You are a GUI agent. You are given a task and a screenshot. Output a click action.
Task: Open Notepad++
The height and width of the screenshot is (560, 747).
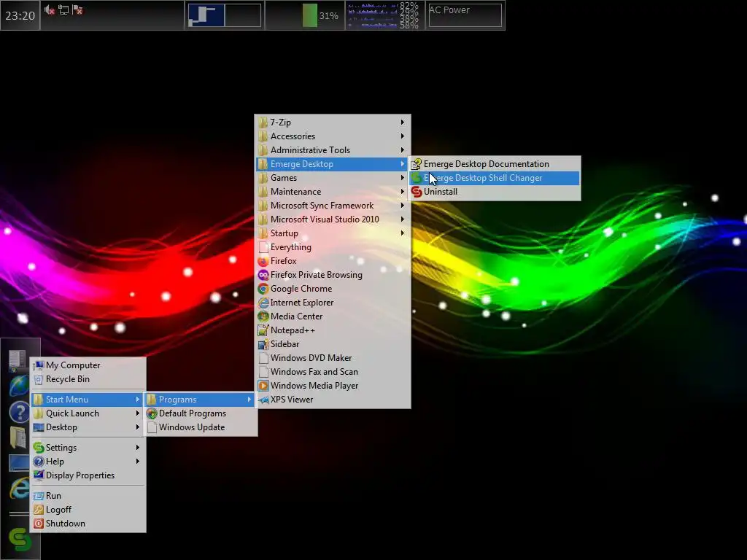[x=333, y=330]
